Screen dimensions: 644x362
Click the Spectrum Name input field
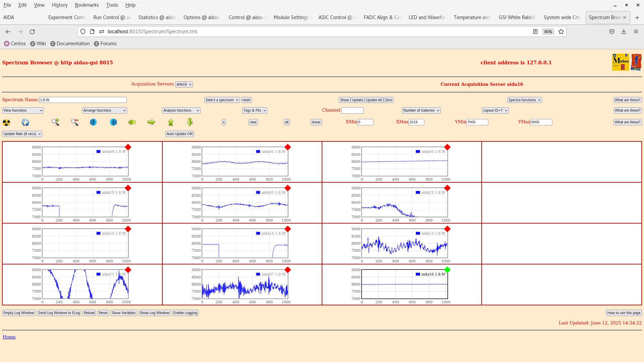pyautogui.click(x=83, y=100)
